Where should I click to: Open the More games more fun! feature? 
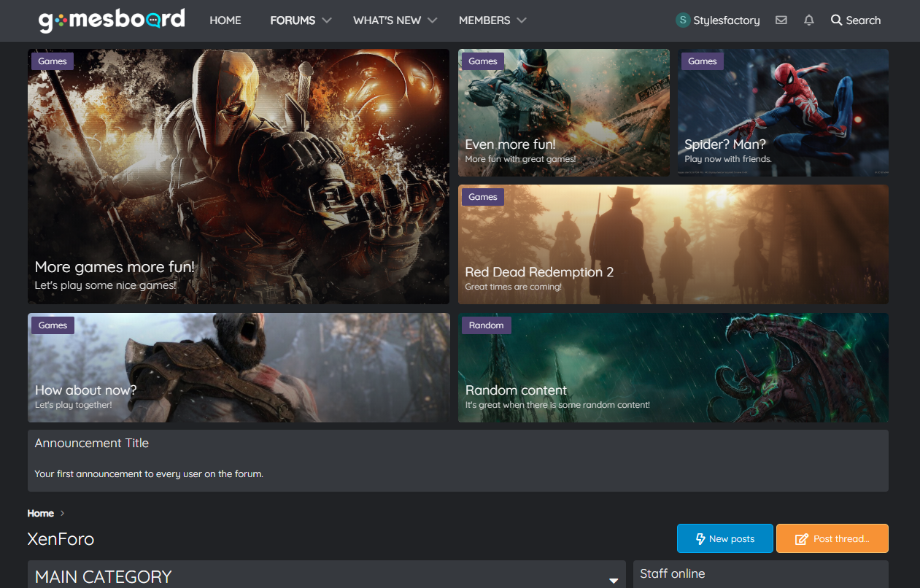click(x=115, y=267)
